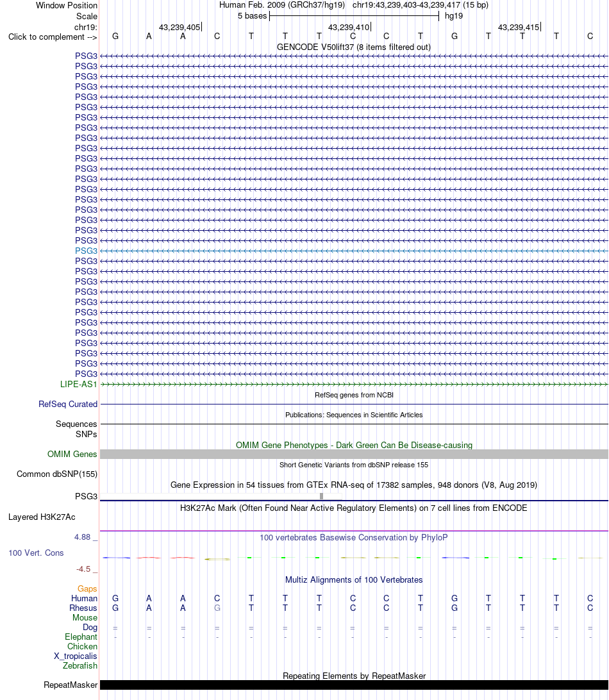Open the 'Multiz Alignments of 100 Vertebrates' title
609x700 pixels.
(x=354, y=580)
